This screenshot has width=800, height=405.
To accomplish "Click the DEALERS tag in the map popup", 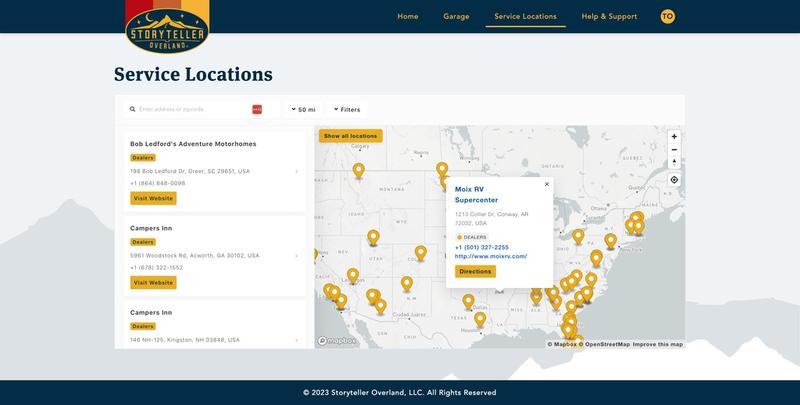I will point(471,237).
